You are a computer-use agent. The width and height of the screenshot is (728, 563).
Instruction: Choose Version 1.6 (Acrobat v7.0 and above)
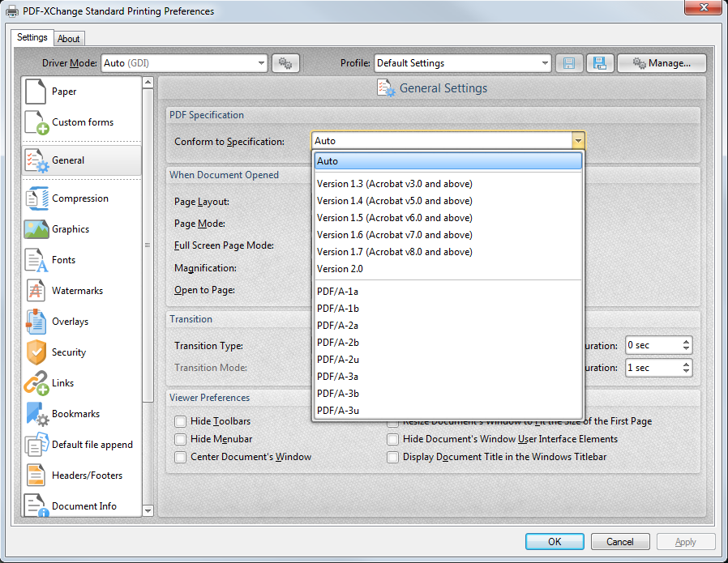(x=448, y=235)
